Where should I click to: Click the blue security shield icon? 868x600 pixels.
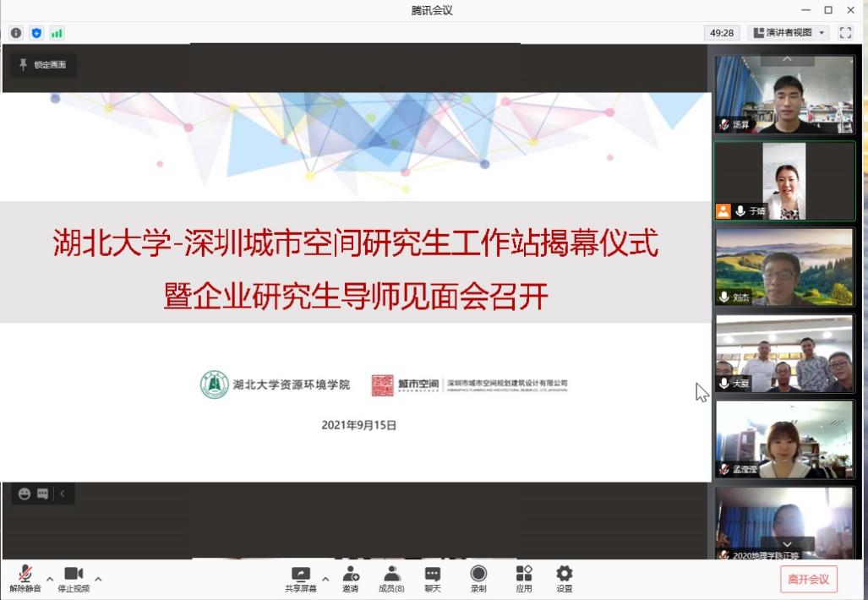36,33
